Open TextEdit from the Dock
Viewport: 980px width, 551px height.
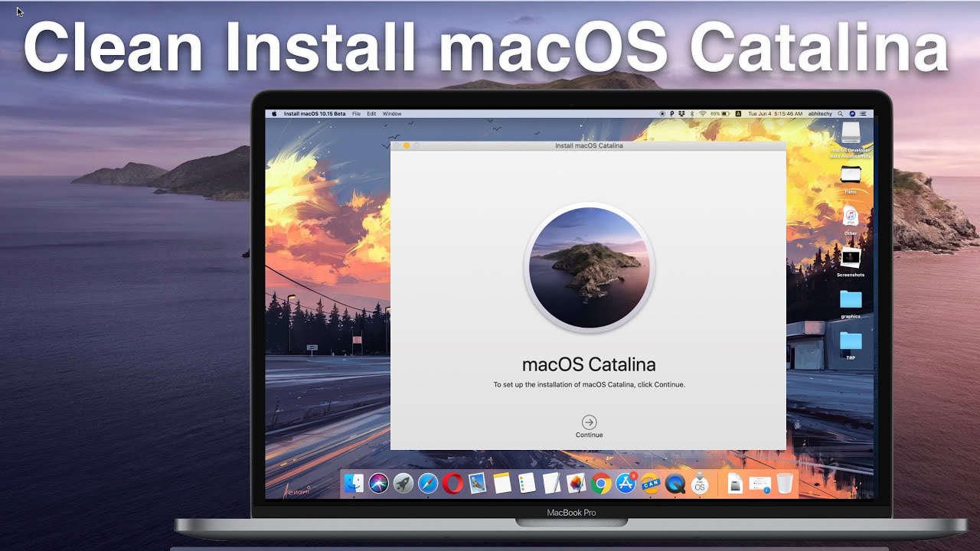click(551, 483)
